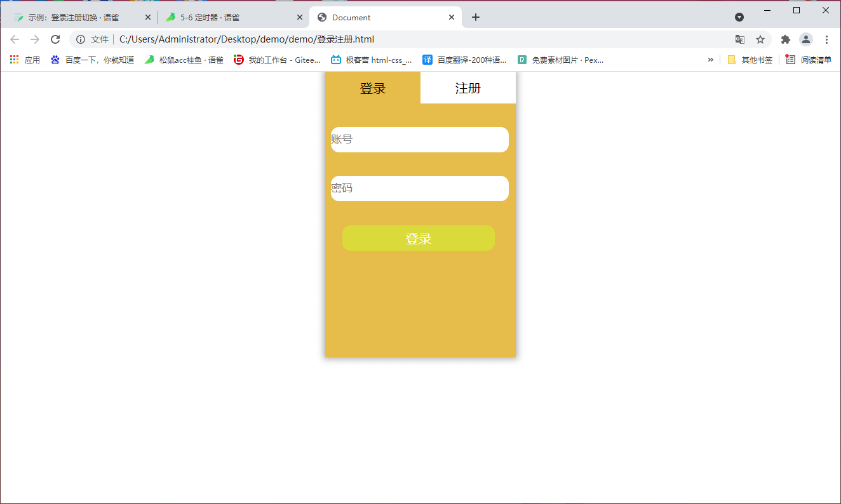This screenshot has width=841, height=504.
Task: Open the Extensions puzzle icon
Action: point(786,39)
